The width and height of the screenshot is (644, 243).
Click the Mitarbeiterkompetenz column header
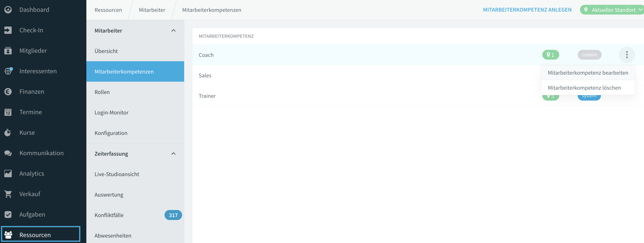226,36
